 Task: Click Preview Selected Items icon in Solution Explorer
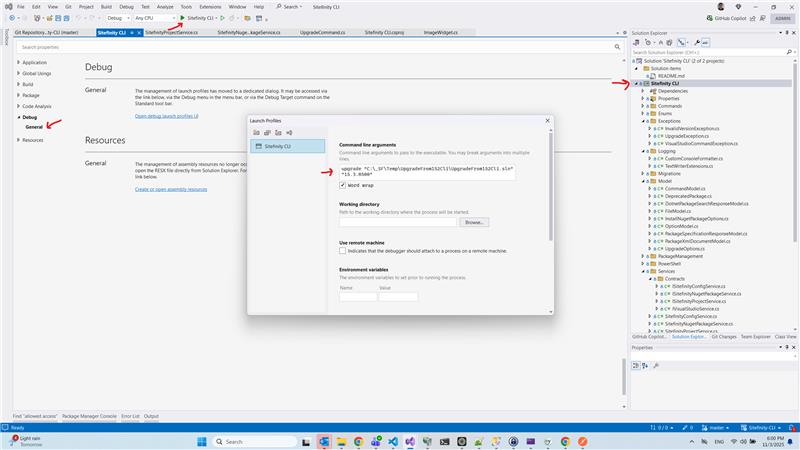(x=705, y=42)
